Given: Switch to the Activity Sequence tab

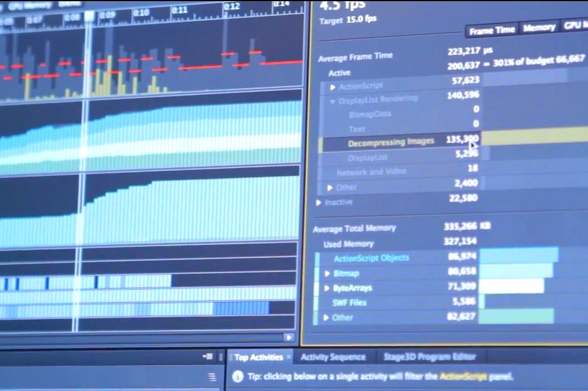Looking at the screenshot, I should coord(333,357).
